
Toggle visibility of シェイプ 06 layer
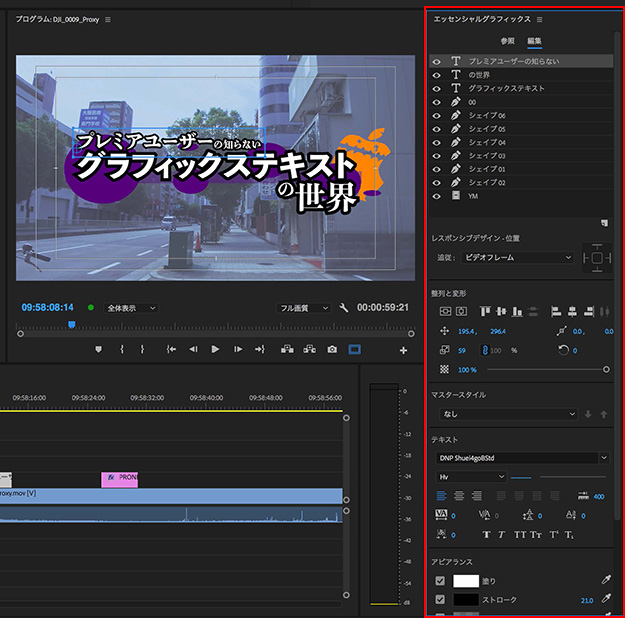click(x=437, y=116)
